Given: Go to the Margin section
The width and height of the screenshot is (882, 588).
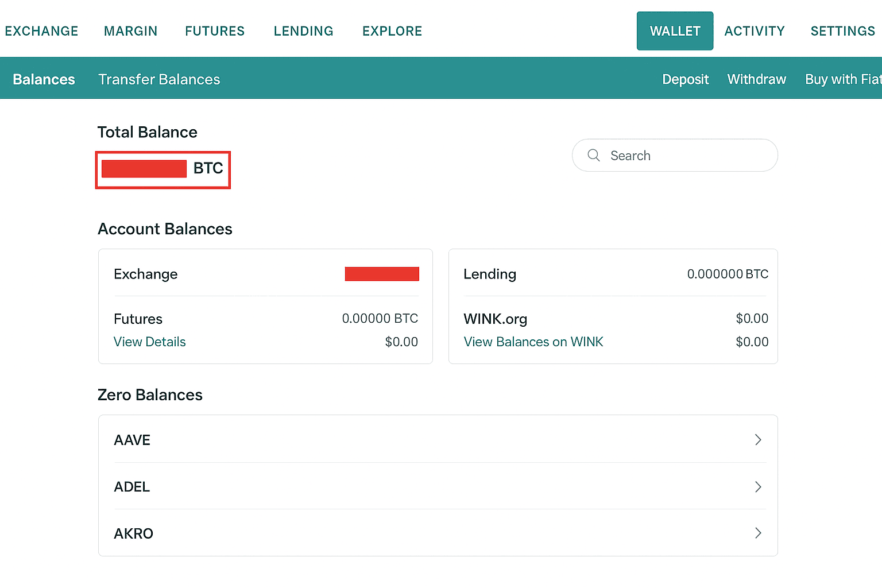Looking at the screenshot, I should pyautogui.click(x=130, y=31).
